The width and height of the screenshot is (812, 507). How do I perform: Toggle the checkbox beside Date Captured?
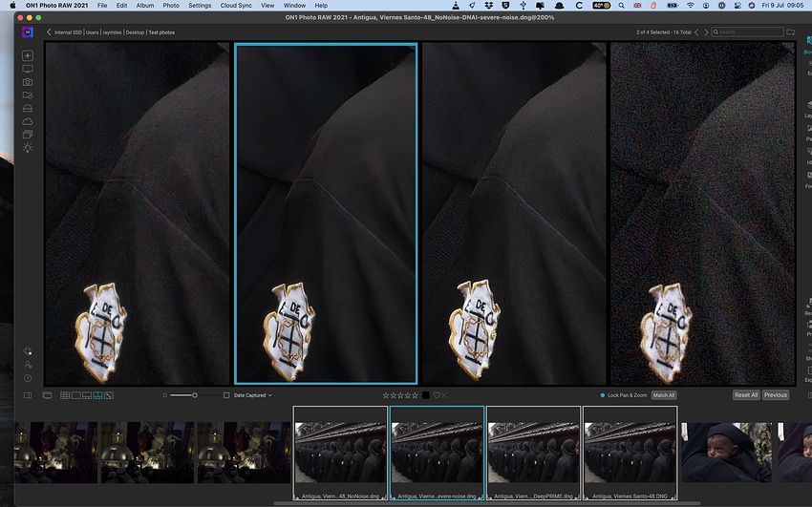[x=226, y=395]
